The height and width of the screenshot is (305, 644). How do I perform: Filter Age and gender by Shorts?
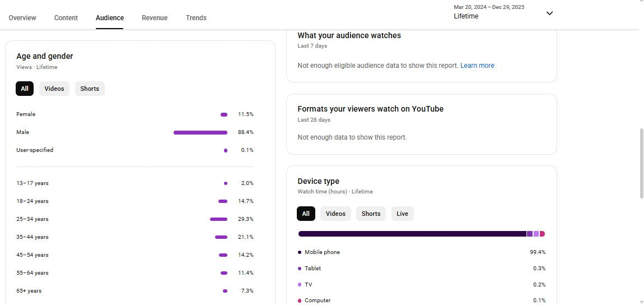(x=90, y=89)
